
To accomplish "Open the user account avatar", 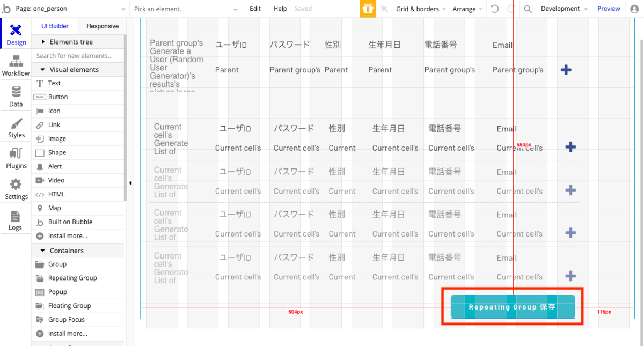I will point(635,9).
